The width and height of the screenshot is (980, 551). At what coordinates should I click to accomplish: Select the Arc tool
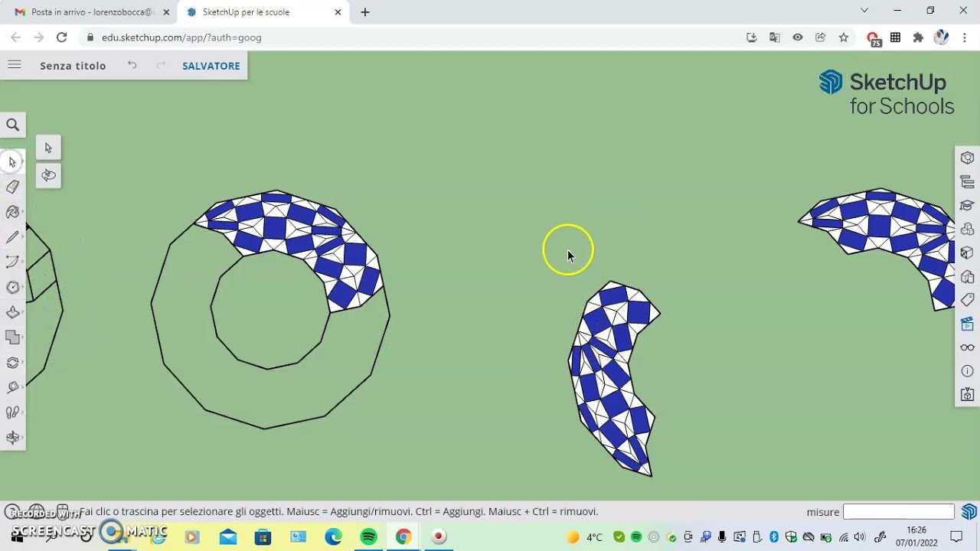[13, 262]
